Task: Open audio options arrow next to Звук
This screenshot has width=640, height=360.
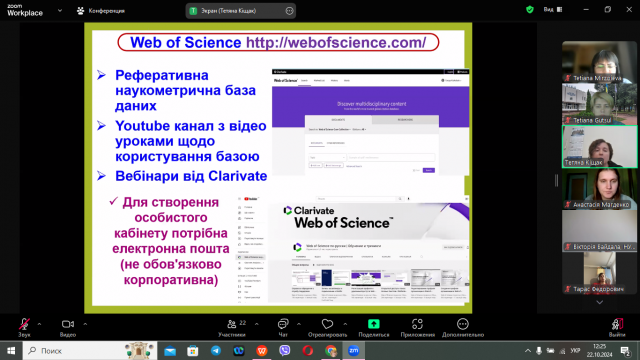Action: click(39, 324)
